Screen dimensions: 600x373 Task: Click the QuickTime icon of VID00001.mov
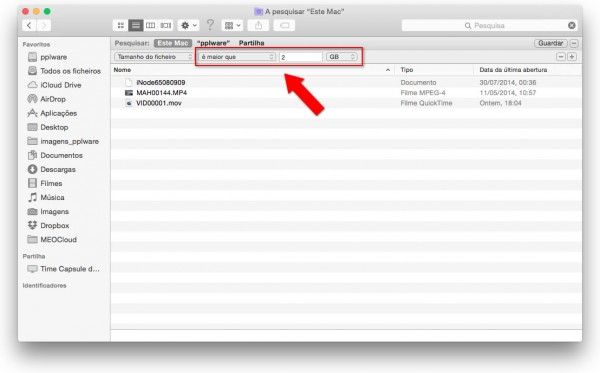129,103
